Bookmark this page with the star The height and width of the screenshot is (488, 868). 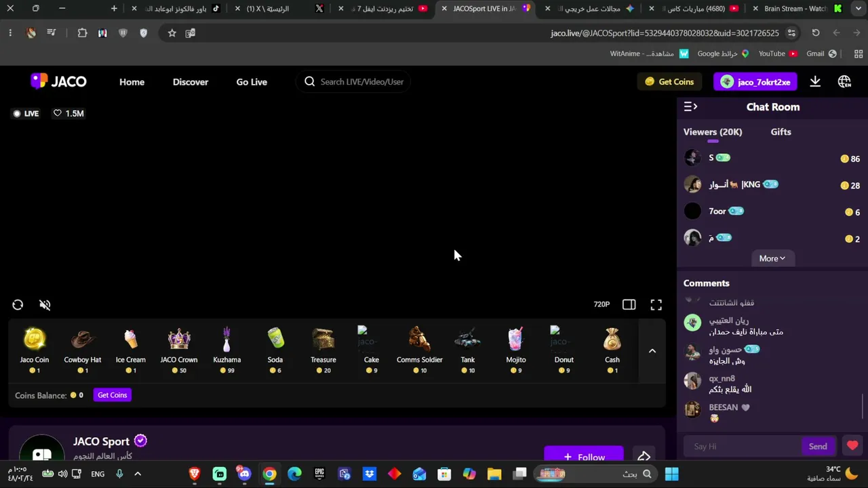tap(172, 33)
